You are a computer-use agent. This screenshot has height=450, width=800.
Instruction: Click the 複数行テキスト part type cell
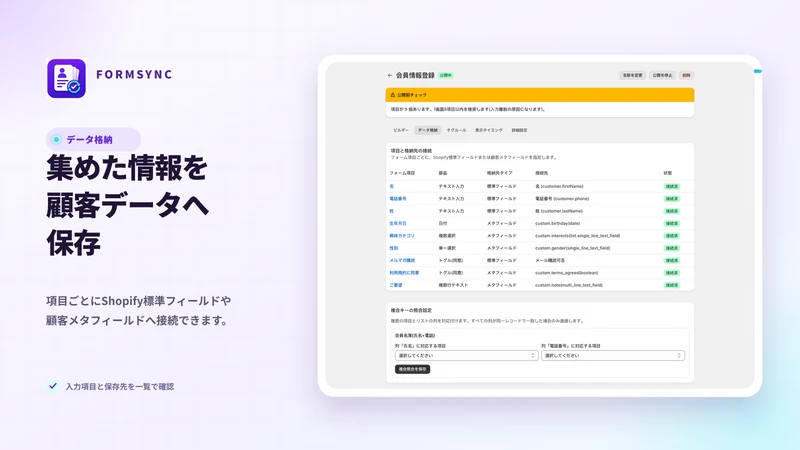click(x=453, y=285)
